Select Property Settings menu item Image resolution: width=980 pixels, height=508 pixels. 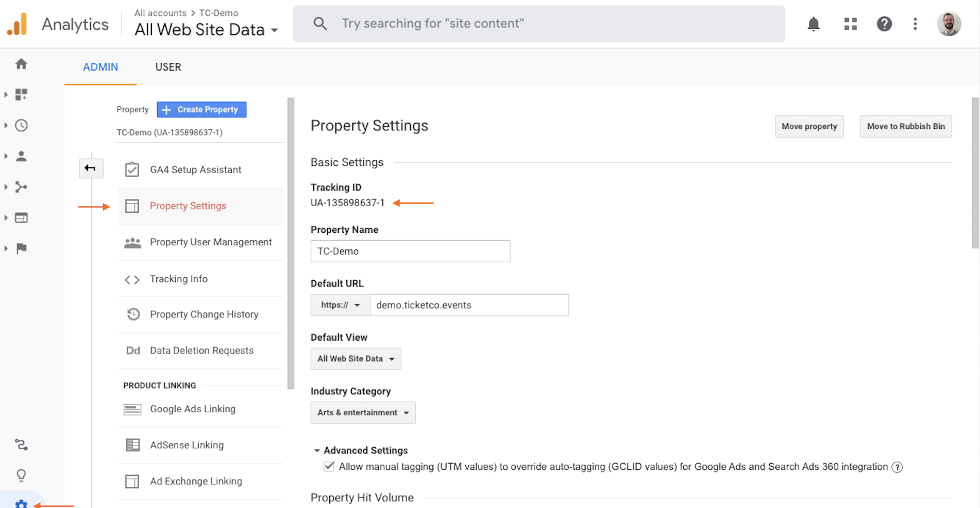point(200,206)
